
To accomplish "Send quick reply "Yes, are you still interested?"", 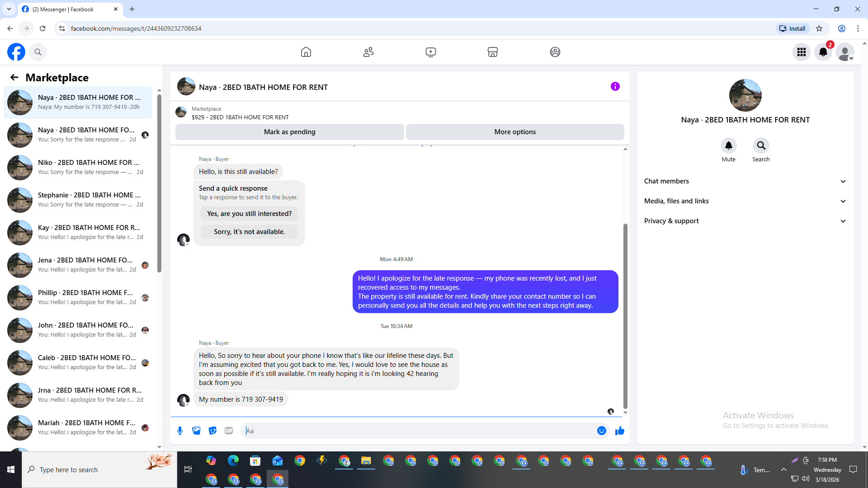I will coord(249,214).
